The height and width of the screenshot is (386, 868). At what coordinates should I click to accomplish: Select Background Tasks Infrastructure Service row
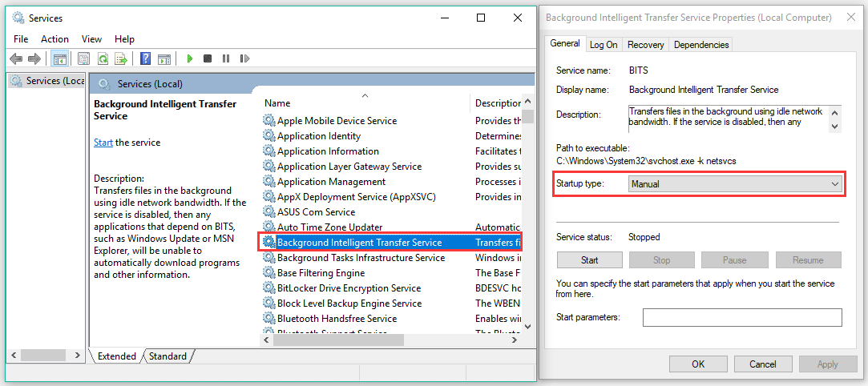coord(391,258)
